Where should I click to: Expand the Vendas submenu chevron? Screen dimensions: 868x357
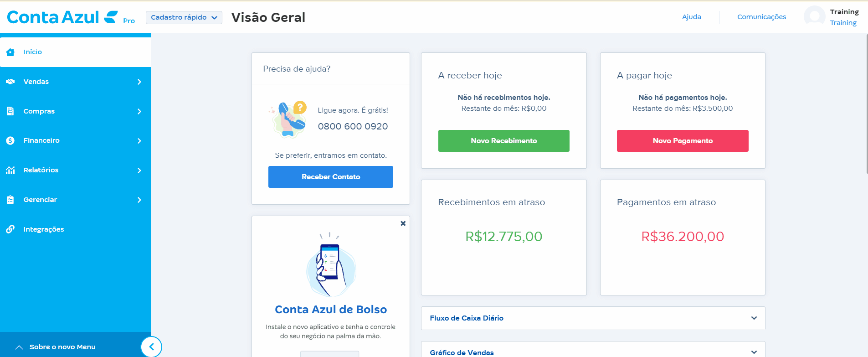tap(139, 82)
